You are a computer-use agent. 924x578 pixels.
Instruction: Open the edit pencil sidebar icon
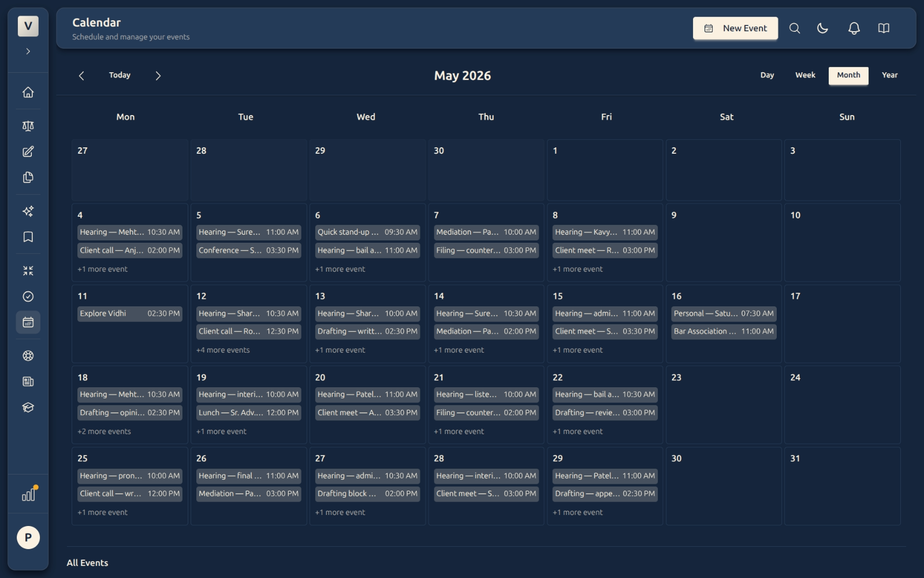[x=28, y=151]
